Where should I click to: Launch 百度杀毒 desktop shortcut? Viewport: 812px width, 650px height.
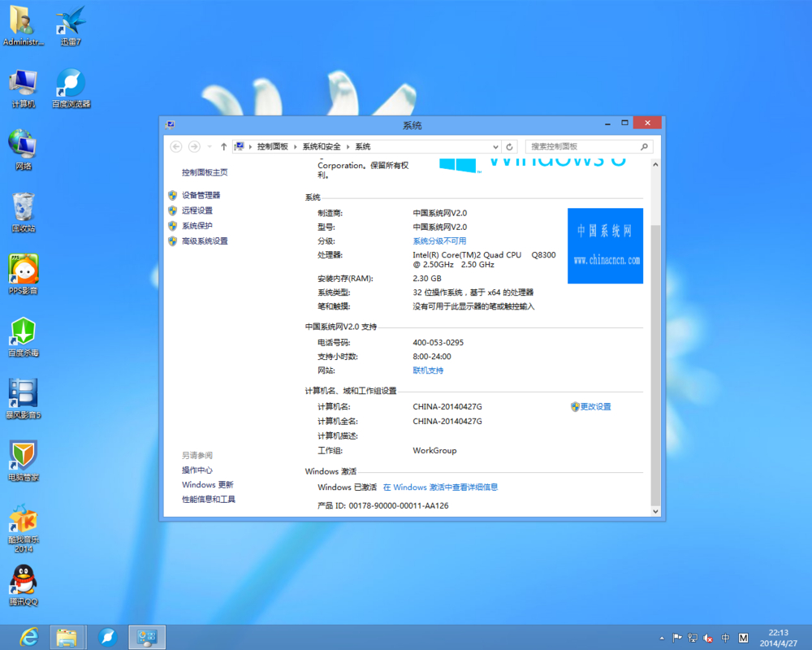click(24, 337)
